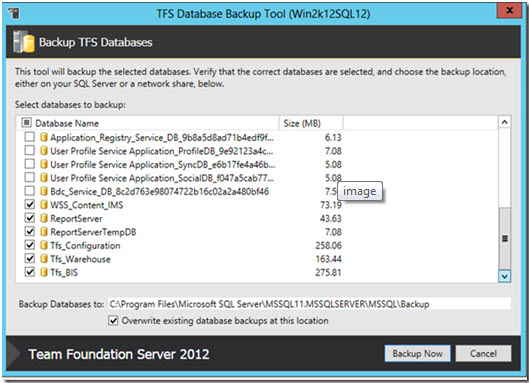Image resolution: width=529 pixels, height=383 pixels.
Task: Click the window system icon in title bar
Action: (x=14, y=13)
